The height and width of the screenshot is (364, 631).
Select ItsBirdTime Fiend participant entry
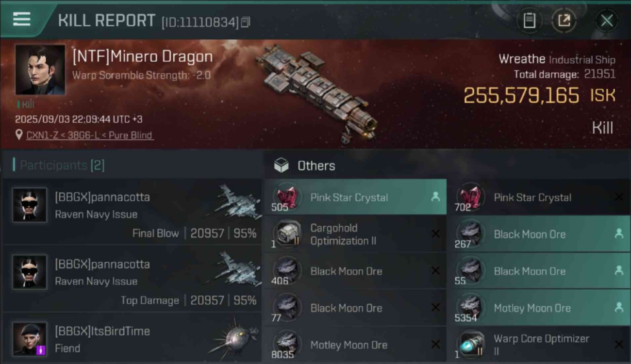(132, 338)
